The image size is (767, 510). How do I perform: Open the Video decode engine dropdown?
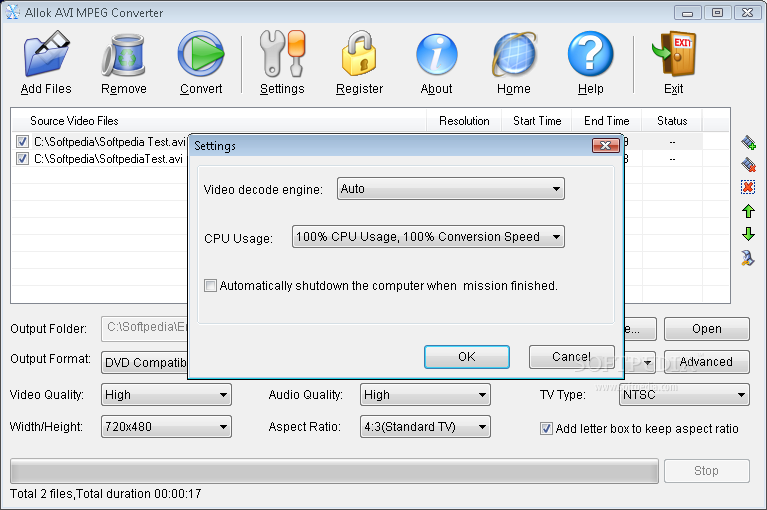451,189
